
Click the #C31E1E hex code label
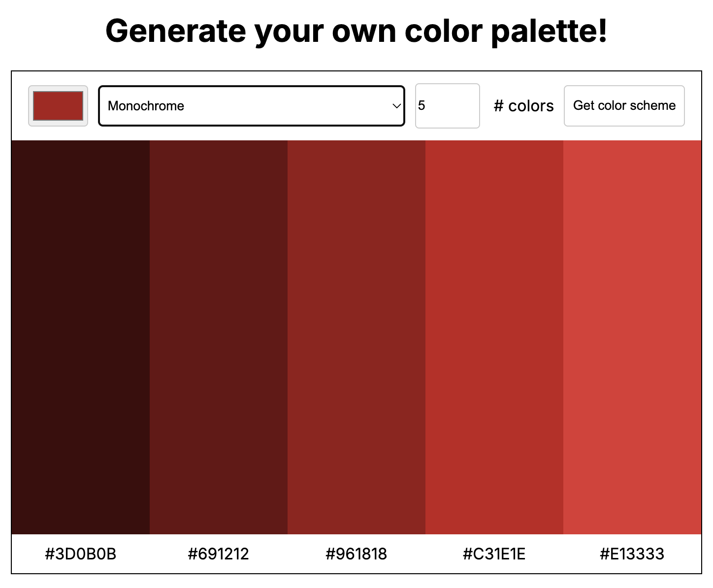click(x=493, y=554)
